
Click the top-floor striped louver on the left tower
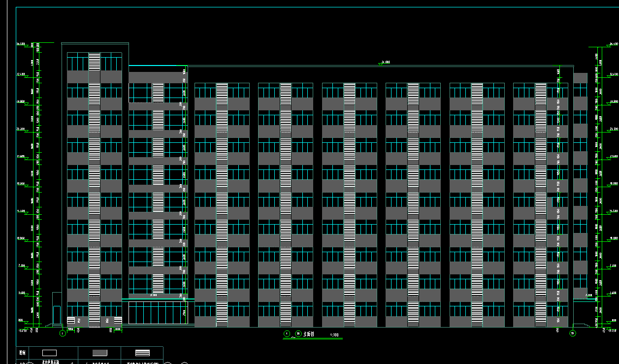coord(94,62)
